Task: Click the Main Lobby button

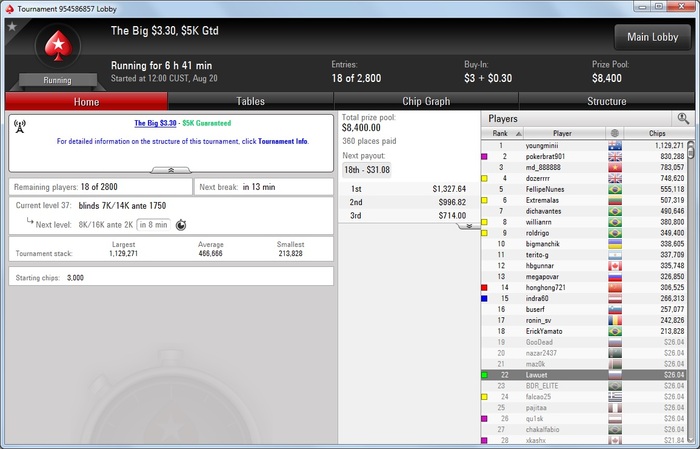Action: pyautogui.click(x=652, y=37)
